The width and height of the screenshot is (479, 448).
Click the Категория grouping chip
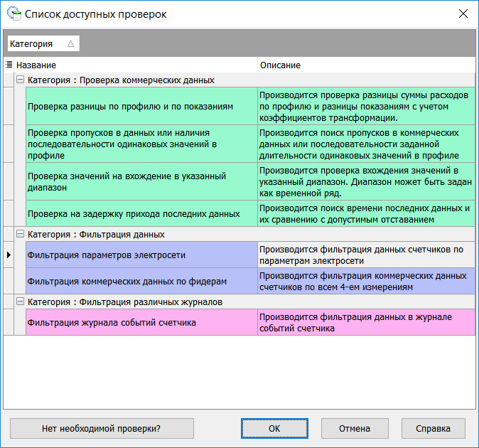tap(43, 43)
